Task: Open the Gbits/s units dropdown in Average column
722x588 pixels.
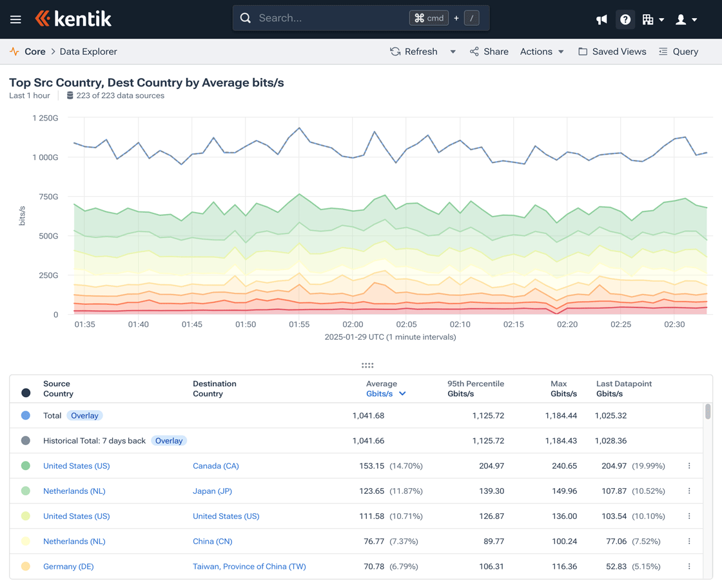Action: [x=402, y=393]
